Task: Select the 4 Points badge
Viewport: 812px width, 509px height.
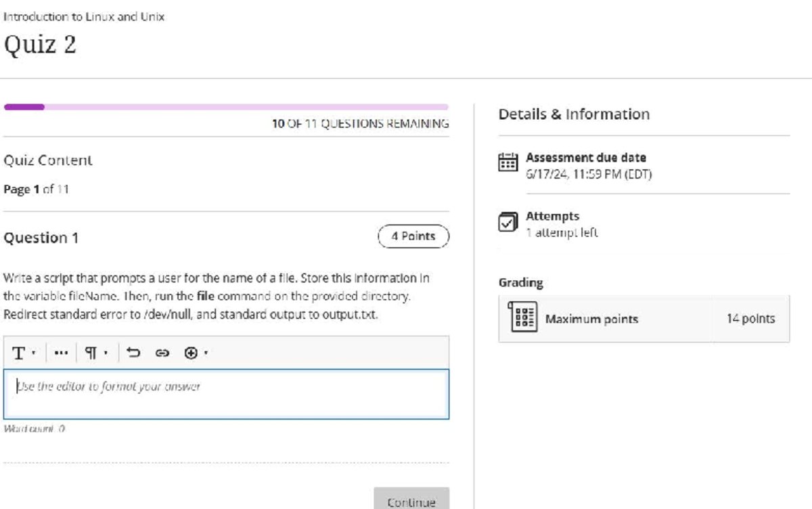Action: point(413,236)
